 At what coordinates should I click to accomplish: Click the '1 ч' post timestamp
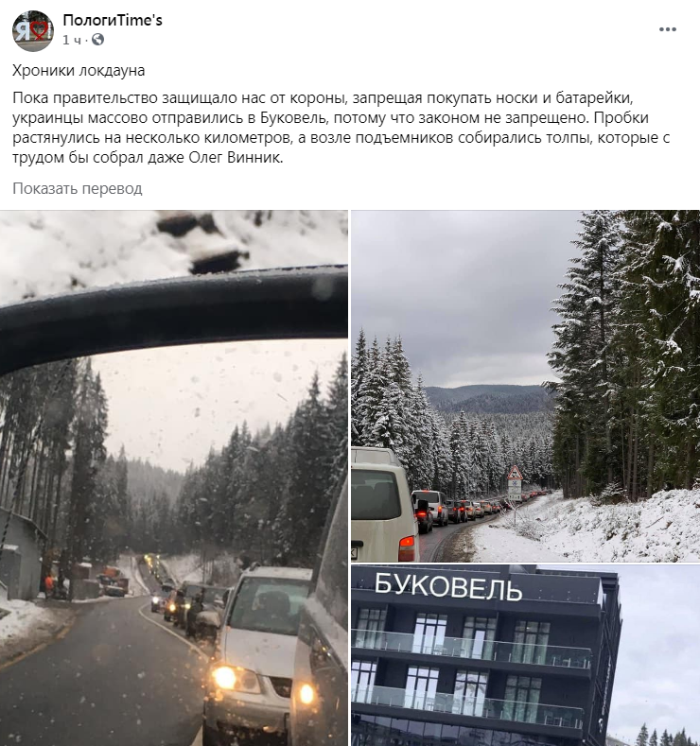(71, 40)
